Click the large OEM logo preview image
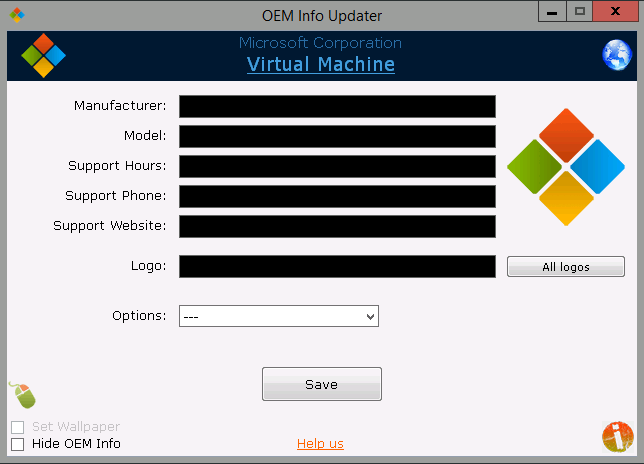The image size is (644, 464). (x=566, y=167)
